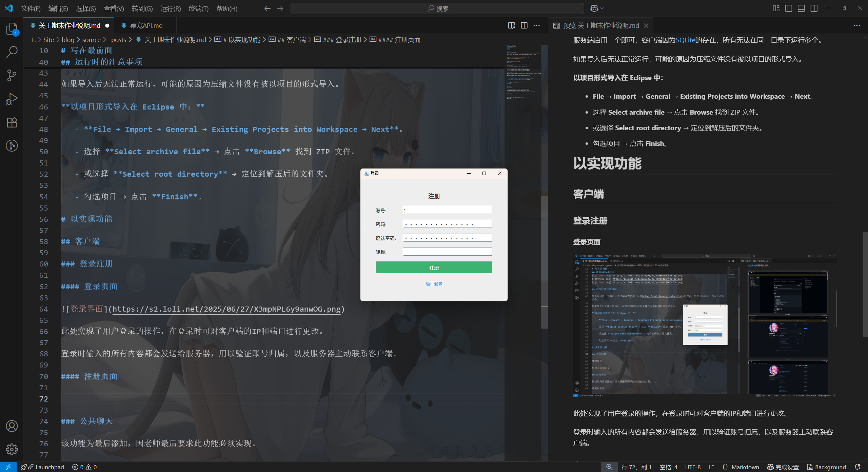Open the remote window indicator
The height and width of the screenshot is (472, 868).
coord(8,467)
